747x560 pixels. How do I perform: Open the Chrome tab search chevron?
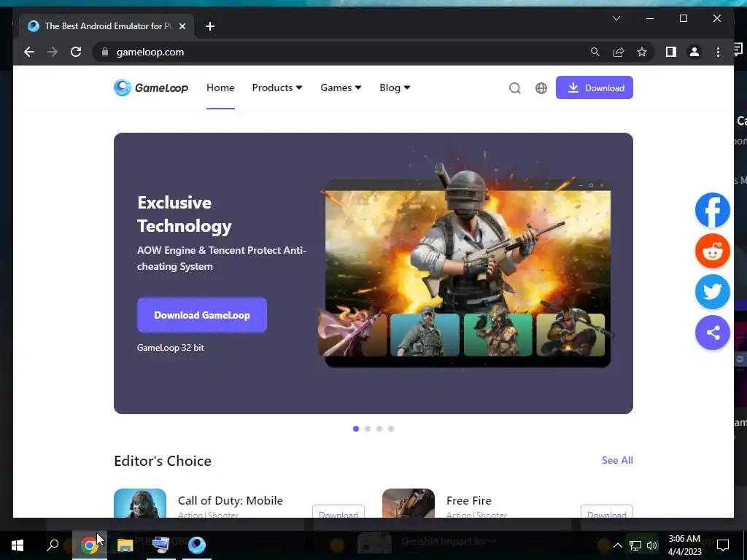coord(616,18)
